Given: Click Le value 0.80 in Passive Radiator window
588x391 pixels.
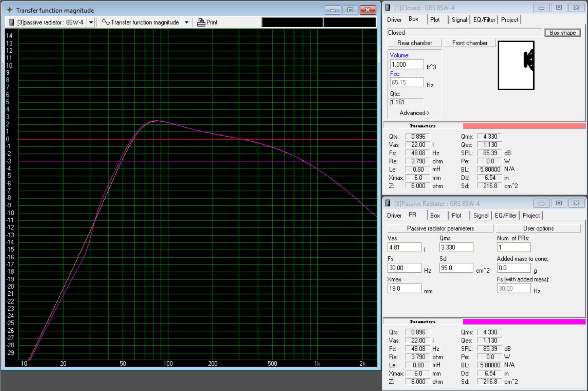Looking at the screenshot, I should coord(418,365).
